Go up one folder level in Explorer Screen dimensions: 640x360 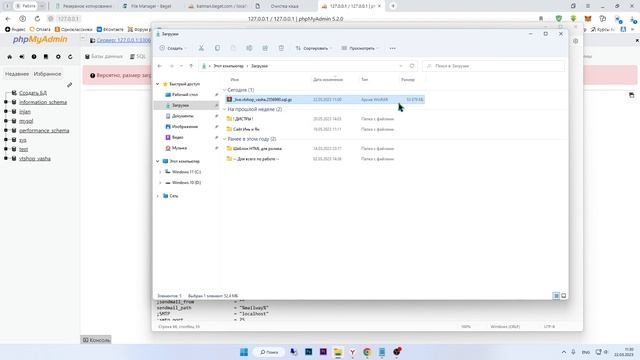pyautogui.click(x=191, y=66)
